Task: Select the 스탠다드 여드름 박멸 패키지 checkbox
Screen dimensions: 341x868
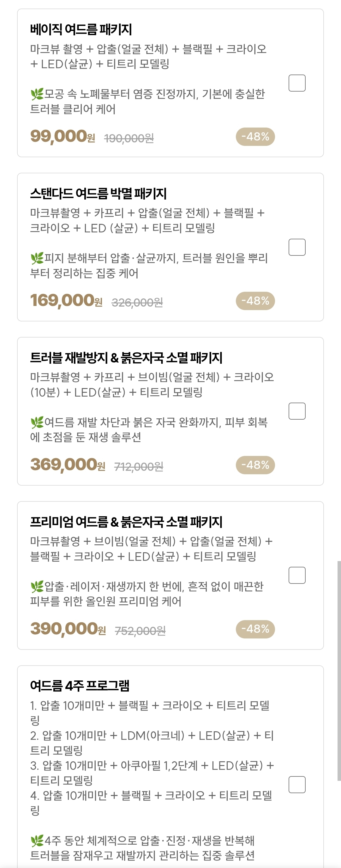Action: point(297,247)
